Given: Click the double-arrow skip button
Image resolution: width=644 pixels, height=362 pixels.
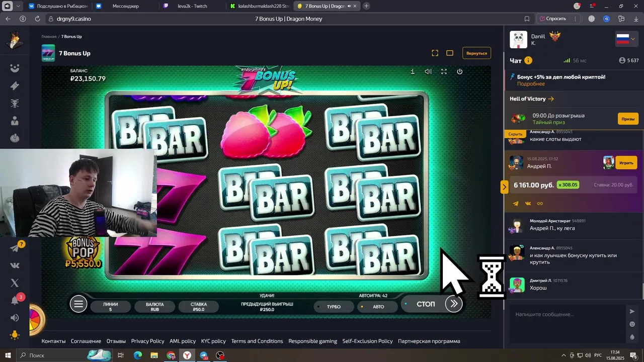Looking at the screenshot, I should (454, 304).
